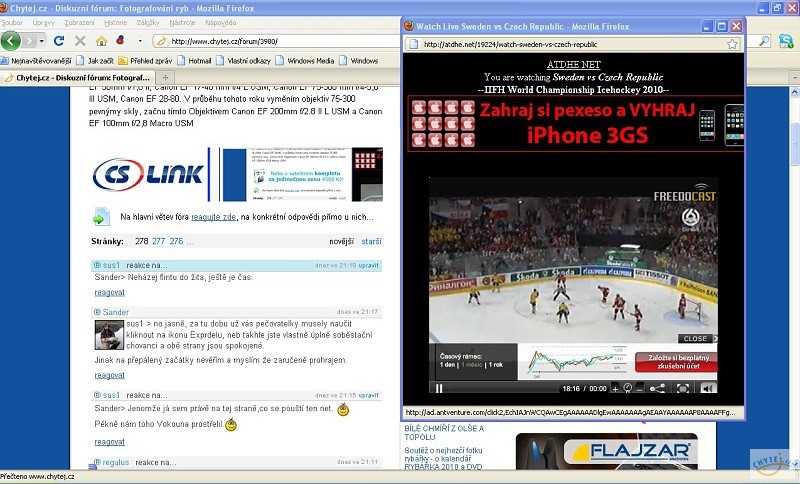Open the Windows Media bookmark
Screen dimensions: 800x484
[305, 61]
